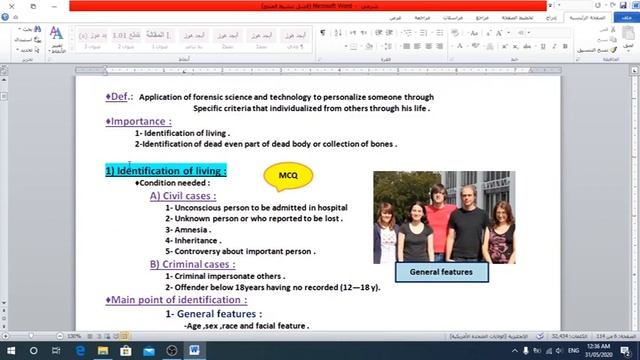Toggle justify alignment
This screenshot has width=640, height=360.
point(407,46)
